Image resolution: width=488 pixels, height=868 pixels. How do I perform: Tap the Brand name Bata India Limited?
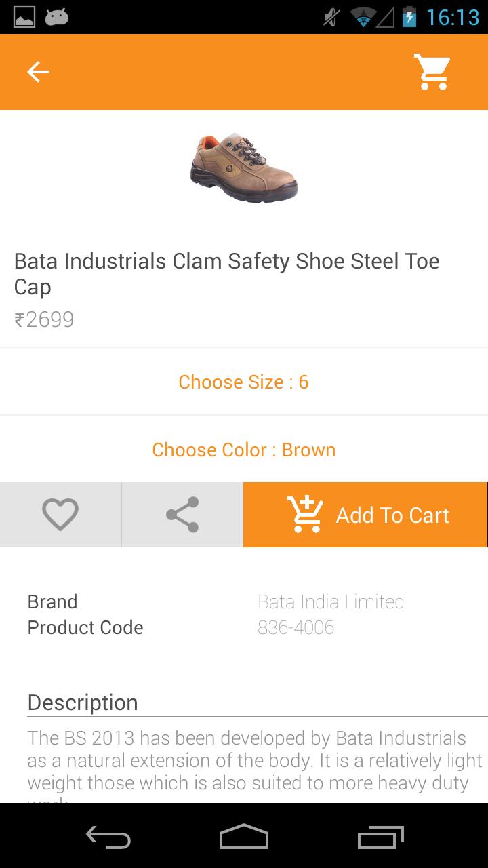coord(331,601)
